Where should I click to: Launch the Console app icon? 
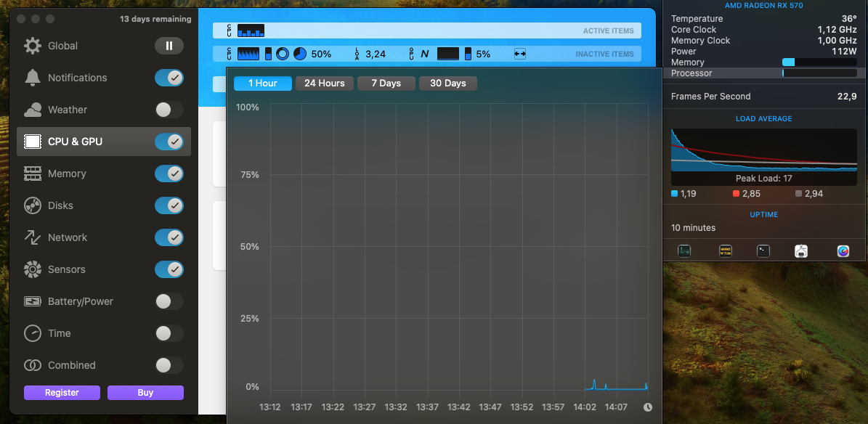coord(725,251)
